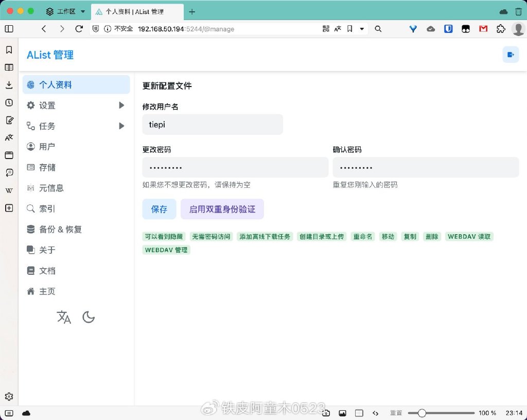This screenshot has height=420, width=527.
Task: Reset zoom with 重置 button
Action: point(396,413)
